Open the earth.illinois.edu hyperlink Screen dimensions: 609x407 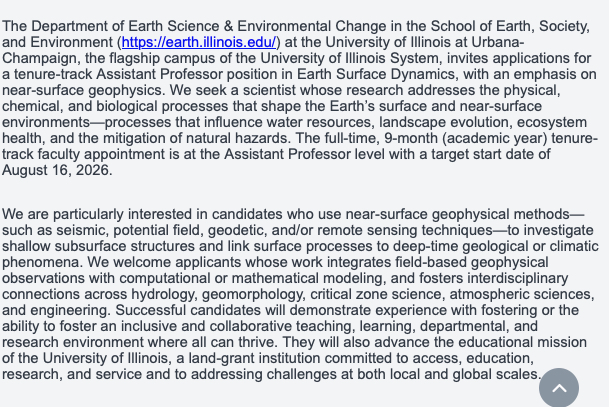pyautogui.click(x=200, y=43)
